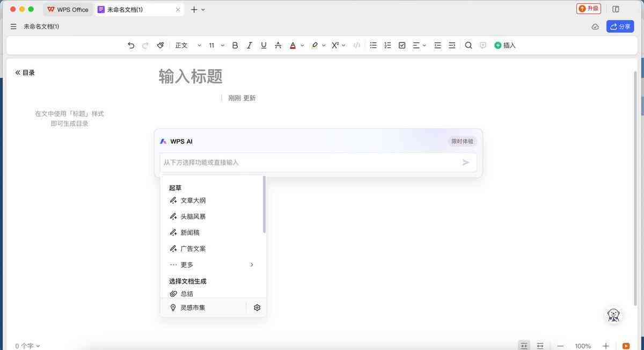Toggle strikethrough formatting
Viewport: 644px width, 350px height.
coord(278,46)
